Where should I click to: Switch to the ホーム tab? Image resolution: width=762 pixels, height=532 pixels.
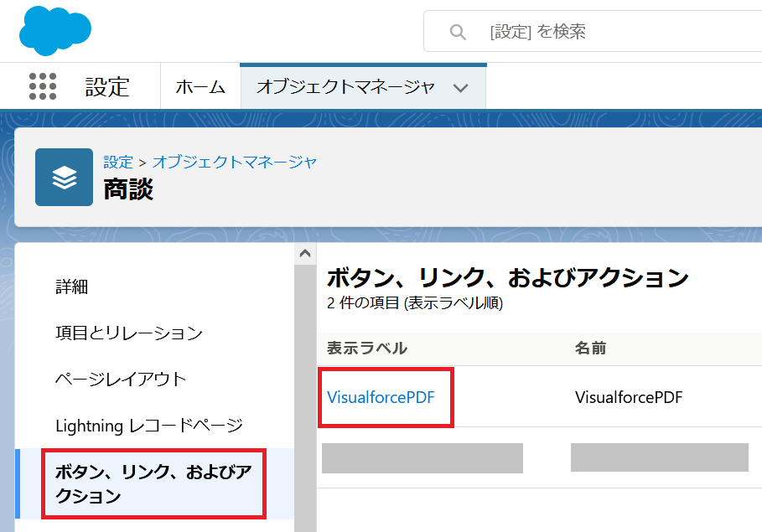click(x=200, y=86)
